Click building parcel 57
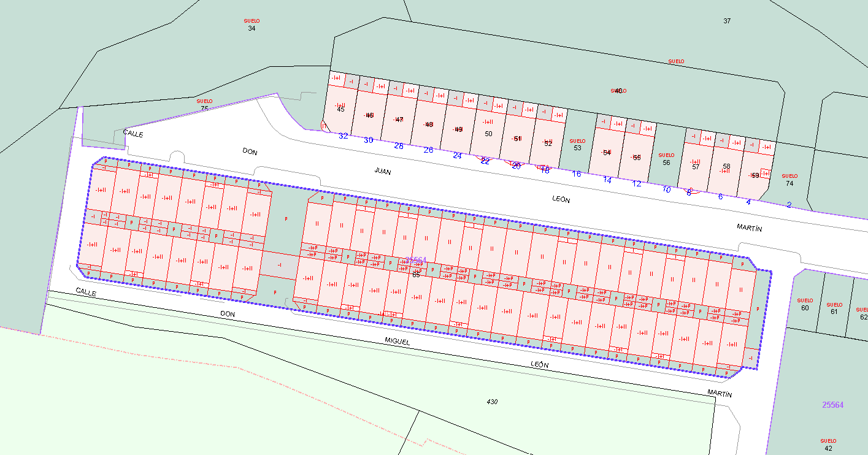 coord(695,167)
